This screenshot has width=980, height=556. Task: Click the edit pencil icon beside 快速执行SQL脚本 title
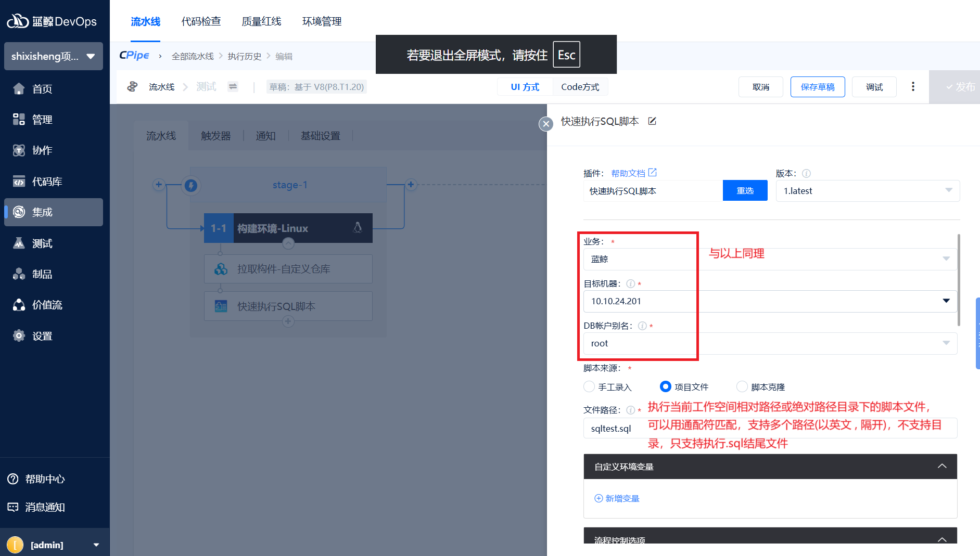652,121
